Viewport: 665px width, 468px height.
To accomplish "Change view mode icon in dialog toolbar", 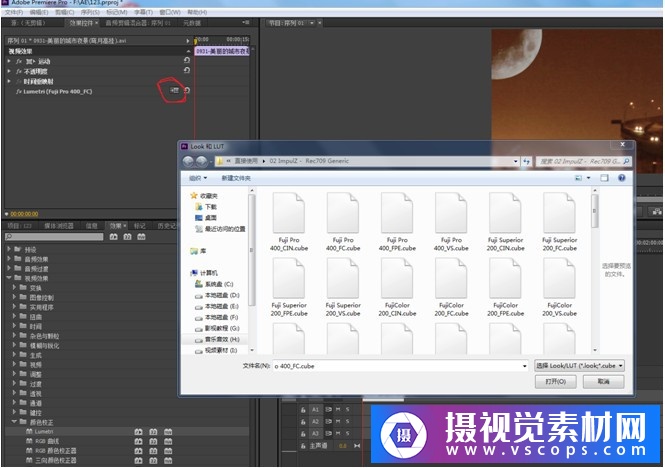I will [x=578, y=178].
